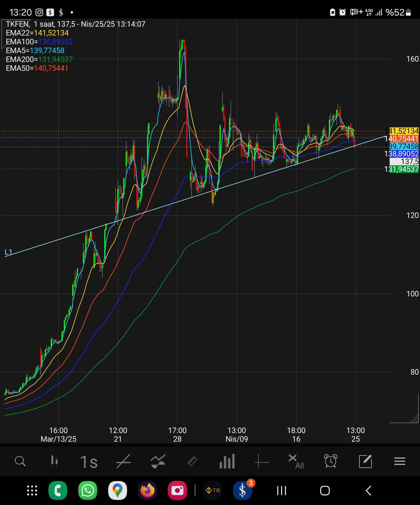Tap the home navigation button
Image resolution: width=420 pixels, height=505 pixels.
click(325, 490)
